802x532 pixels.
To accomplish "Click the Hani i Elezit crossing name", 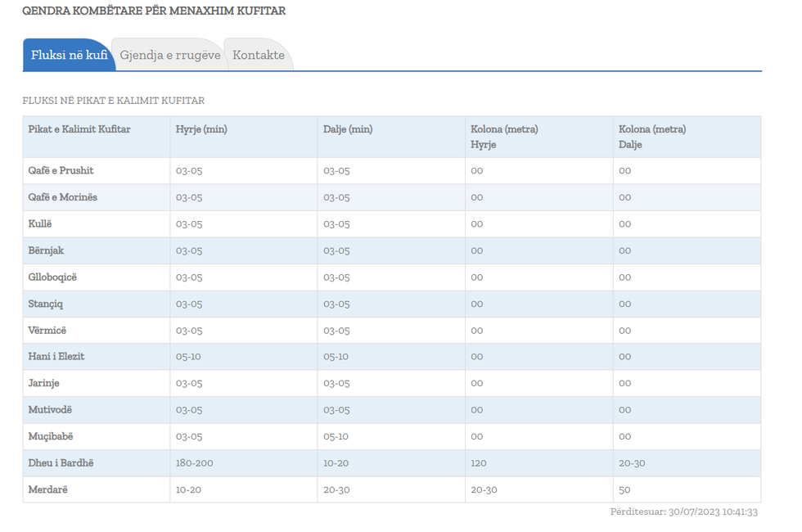I will [x=56, y=357].
